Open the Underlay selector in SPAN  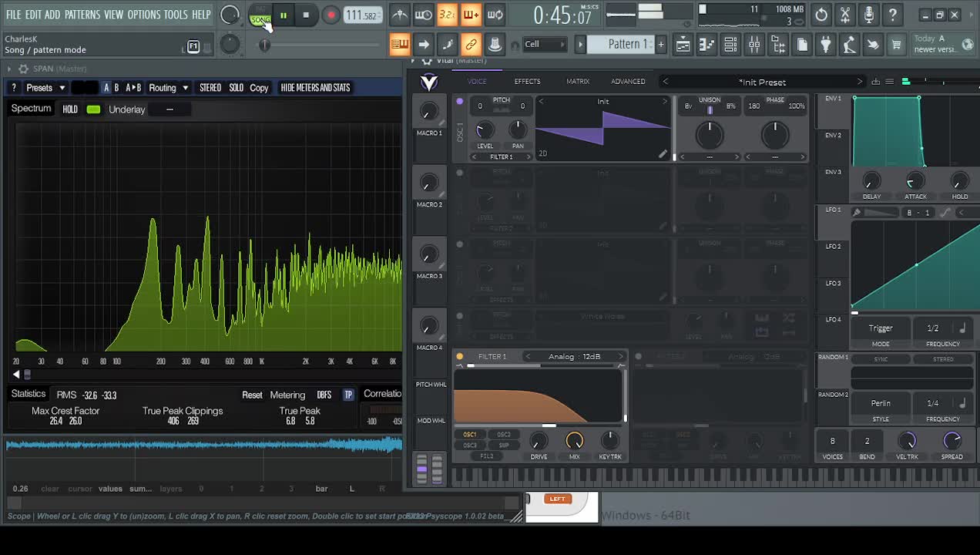169,109
